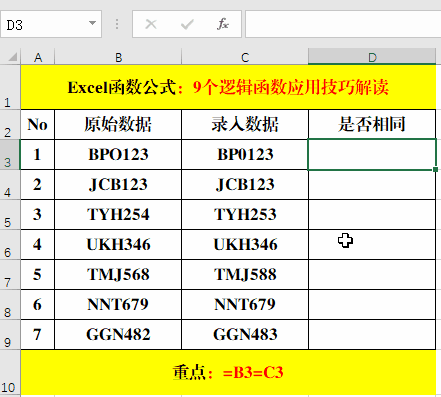441x397 pixels.
Task: Select cell containing 'BPO123'
Action: click(118, 154)
